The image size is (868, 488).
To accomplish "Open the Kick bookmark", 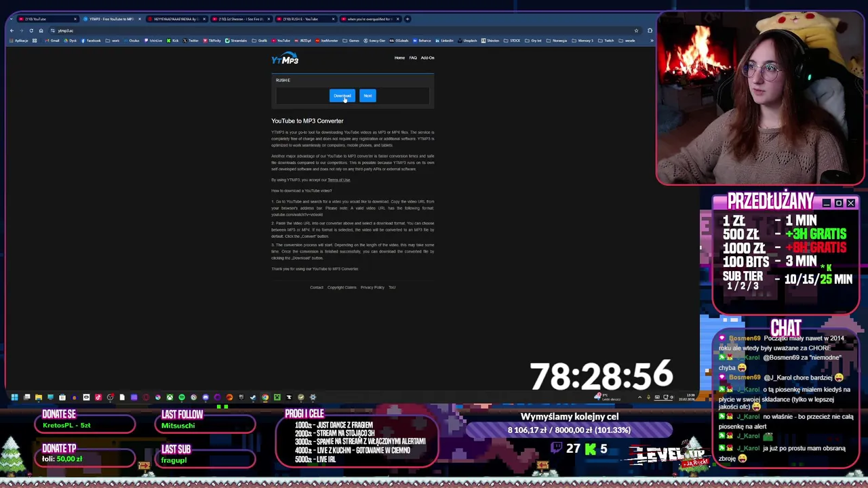I will point(172,41).
